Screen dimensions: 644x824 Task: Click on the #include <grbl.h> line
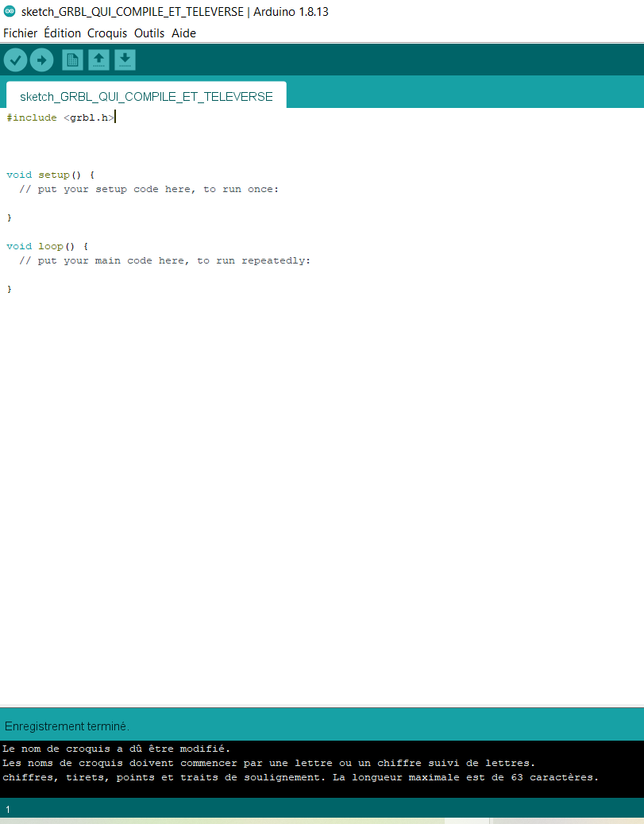pos(60,117)
